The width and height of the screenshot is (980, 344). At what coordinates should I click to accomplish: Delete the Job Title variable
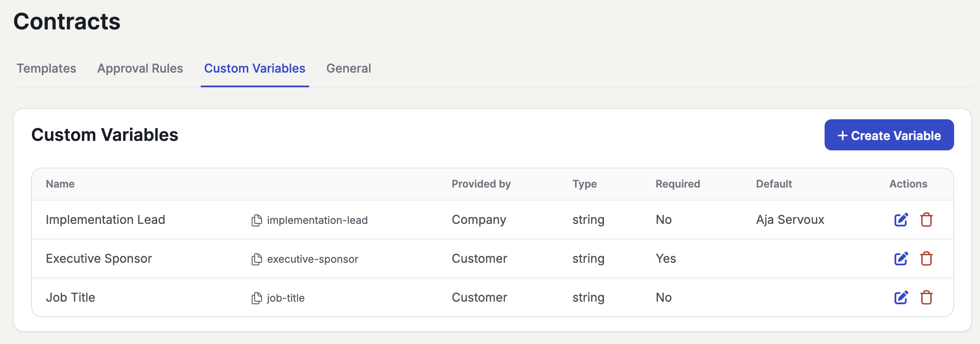pyautogui.click(x=926, y=297)
